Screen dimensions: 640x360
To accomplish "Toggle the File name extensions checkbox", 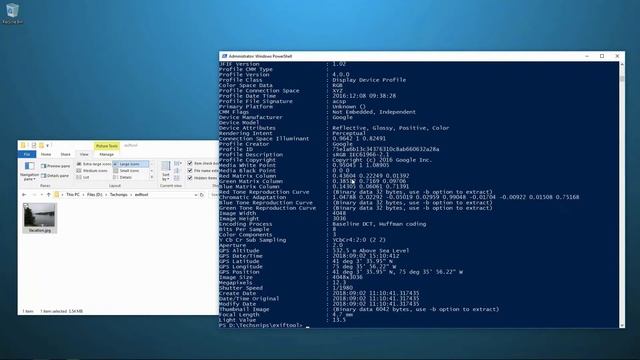I will point(190,171).
